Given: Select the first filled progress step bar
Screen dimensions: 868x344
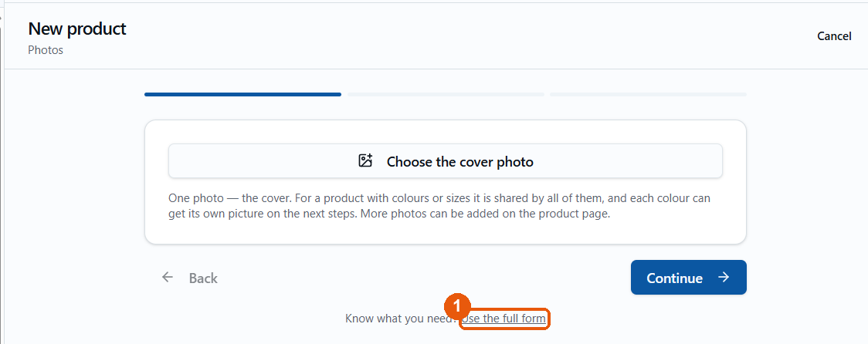Looking at the screenshot, I should coord(242,95).
